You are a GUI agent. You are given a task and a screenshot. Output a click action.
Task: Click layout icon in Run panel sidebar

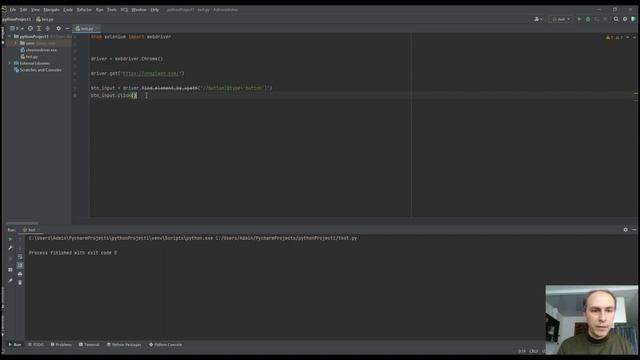[x=10, y=270]
